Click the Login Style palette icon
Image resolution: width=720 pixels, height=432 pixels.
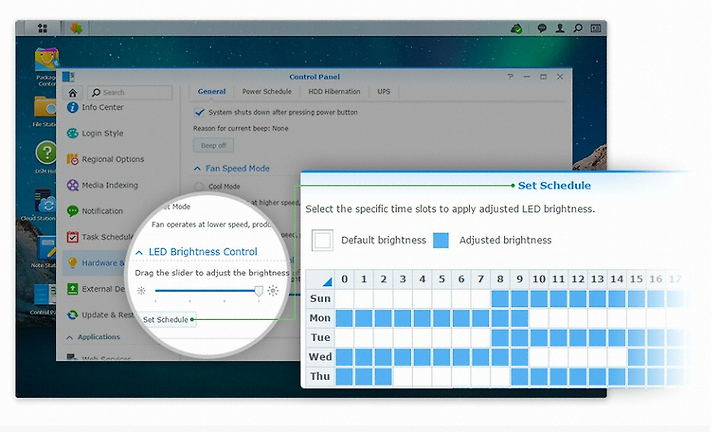click(73, 133)
